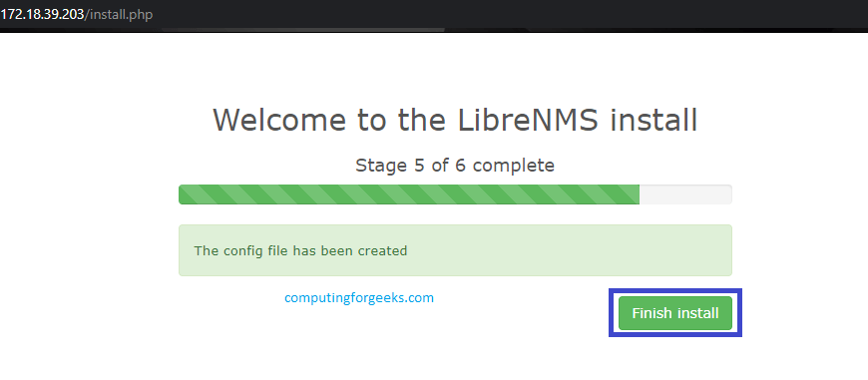Click the word Finish on green button
The height and width of the screenshot is (380, 868).
click(x=651, y=313)
